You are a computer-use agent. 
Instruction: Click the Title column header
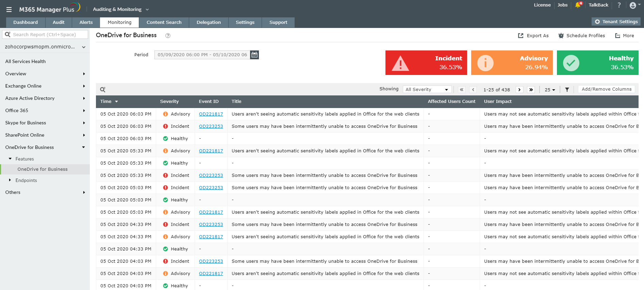(236, 102)
